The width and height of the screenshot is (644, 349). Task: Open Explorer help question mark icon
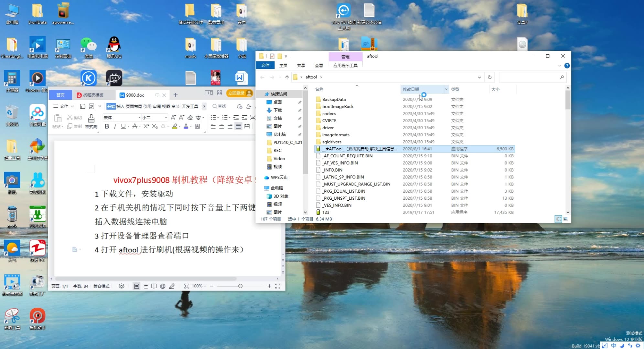pos(567,66)
